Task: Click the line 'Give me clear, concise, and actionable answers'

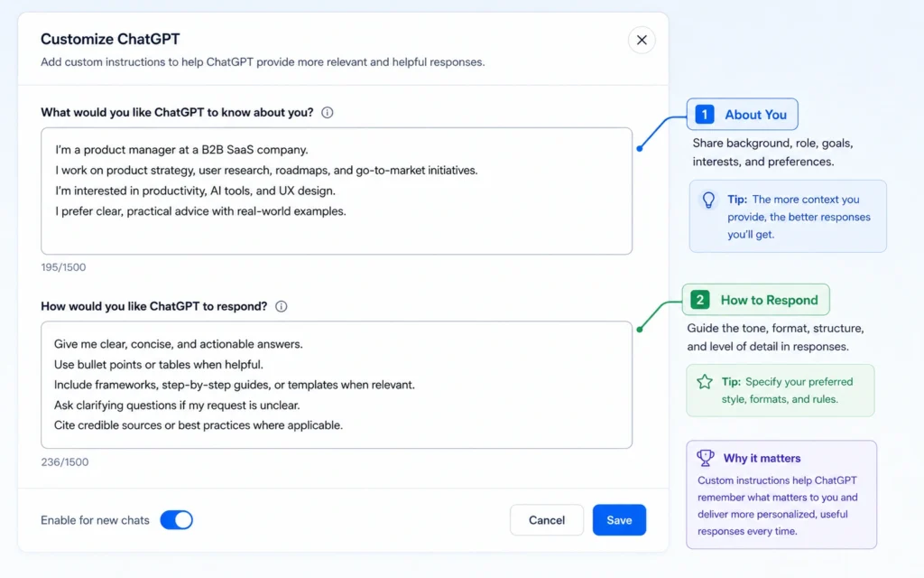Action: 178,344
